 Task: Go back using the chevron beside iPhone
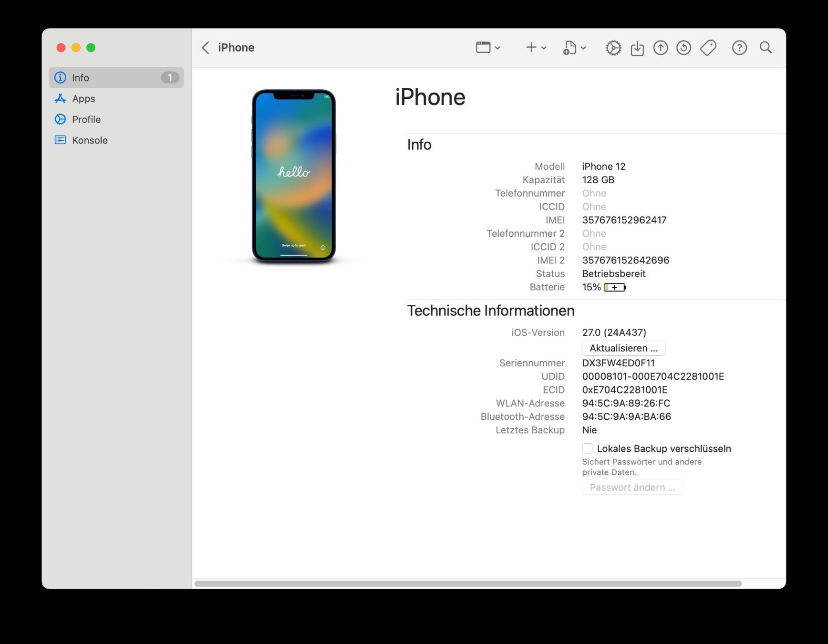[x=206, y=48]
